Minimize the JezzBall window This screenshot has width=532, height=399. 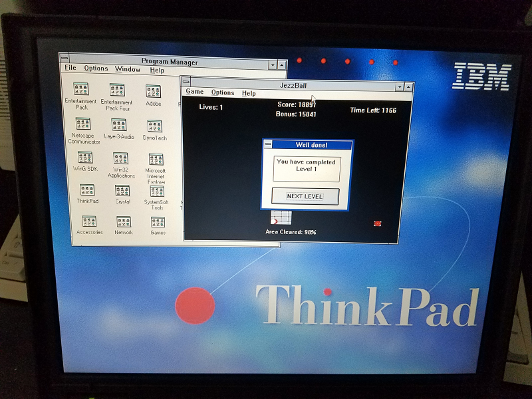[400, 87]
